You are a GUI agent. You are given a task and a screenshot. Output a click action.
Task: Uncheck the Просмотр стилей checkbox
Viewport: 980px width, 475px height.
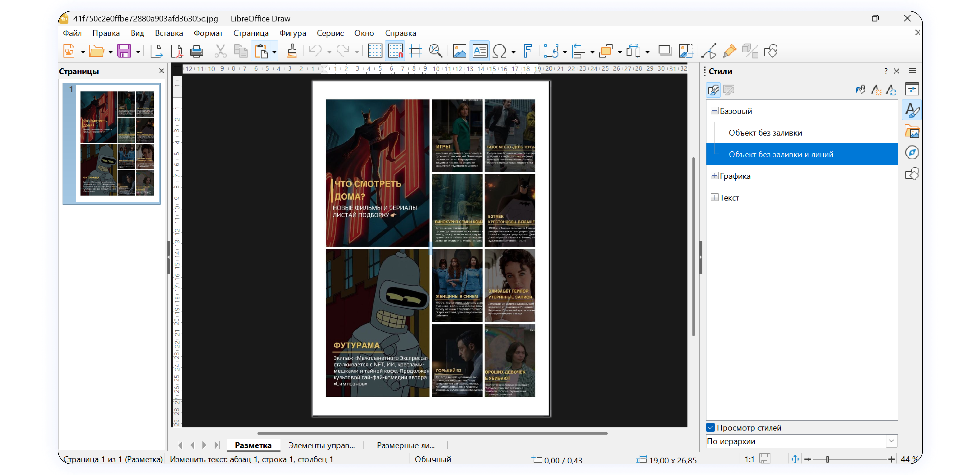tap(711, 427)
